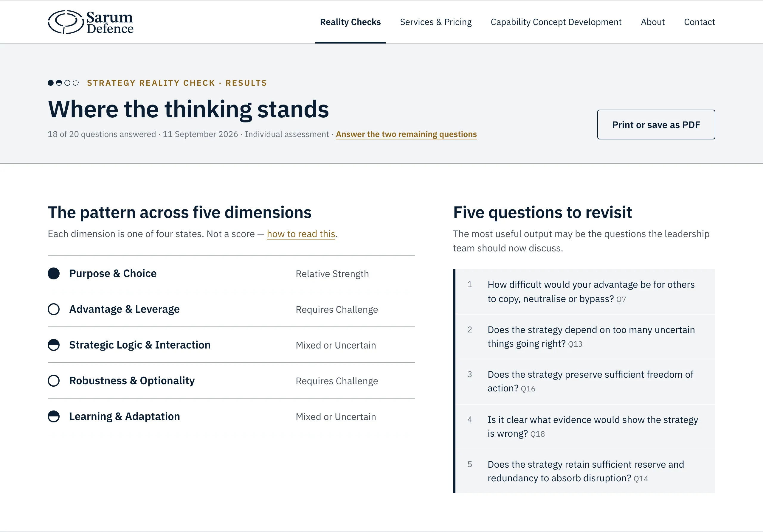Open the Reality Checks nav tab
The height and width of the screenshot is (532, 763).
click(x=350, y=22)
